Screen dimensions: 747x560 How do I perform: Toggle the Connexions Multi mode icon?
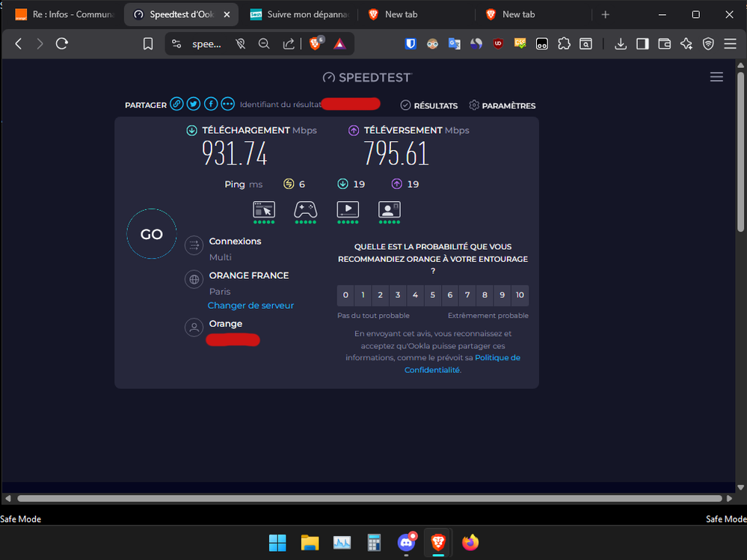click(x=194, y=245)
